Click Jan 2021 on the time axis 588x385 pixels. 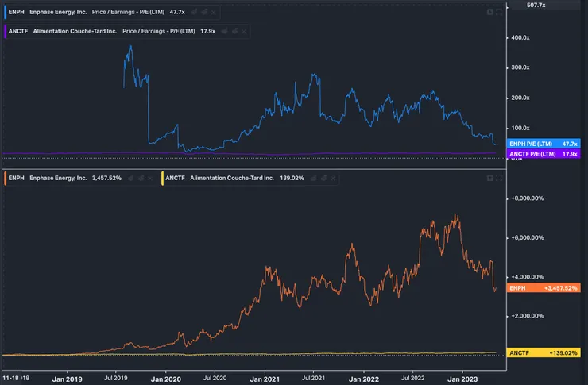pyautogui.click(x=264, y=379)
